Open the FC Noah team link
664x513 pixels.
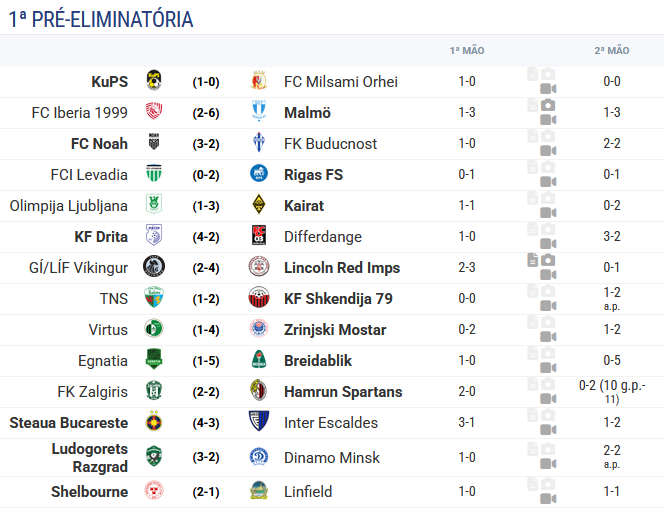tap(99, 144)
